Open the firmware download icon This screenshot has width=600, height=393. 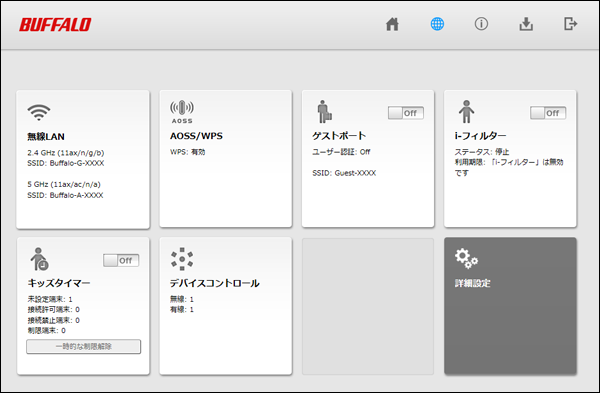pyautogui.click(x=526, y=24)
